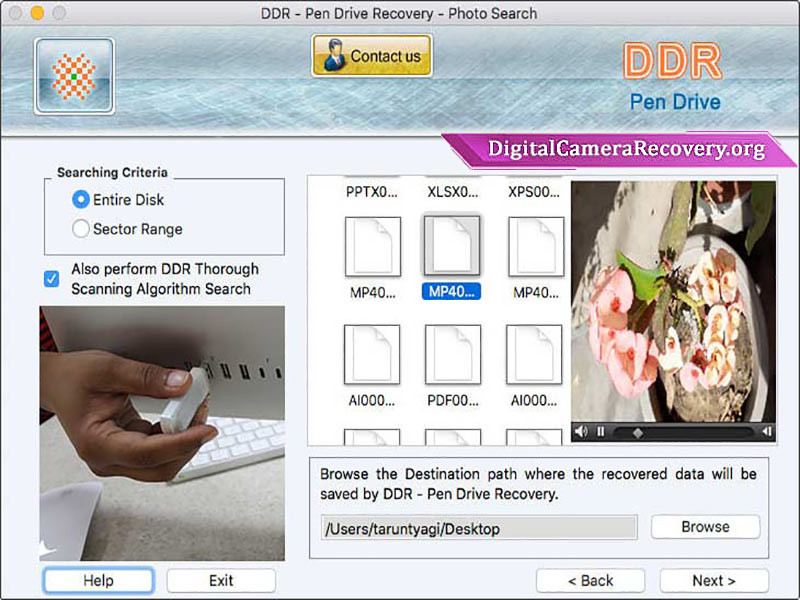Click the selected MP40... file label
Image resolution: width=800 pixels, height=600 pixels.
coord(451,291)
